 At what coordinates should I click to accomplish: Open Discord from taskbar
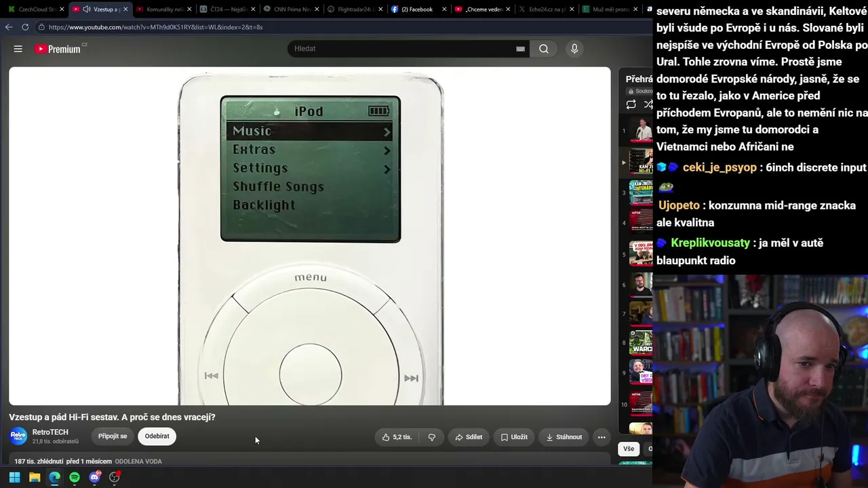(x=95, y=477)
